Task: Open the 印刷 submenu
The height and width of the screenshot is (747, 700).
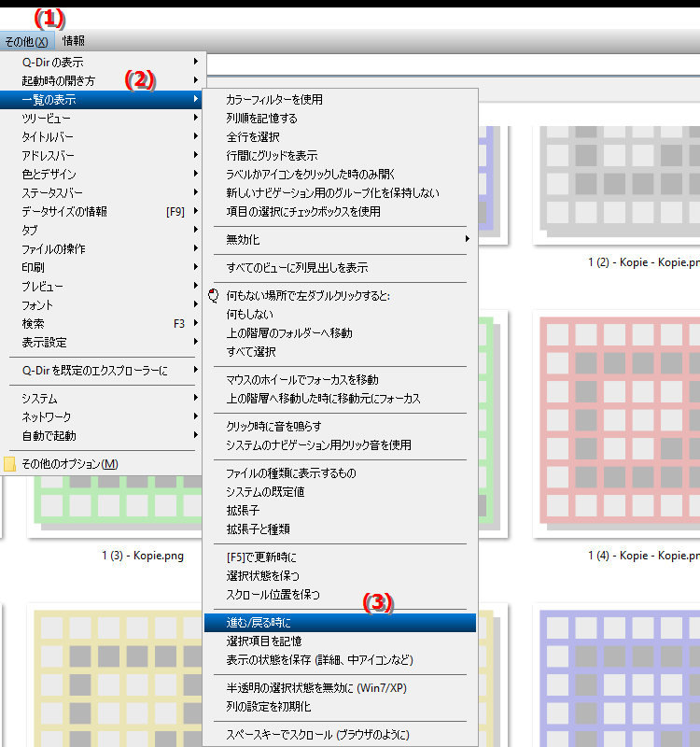Action: [102, 267]
